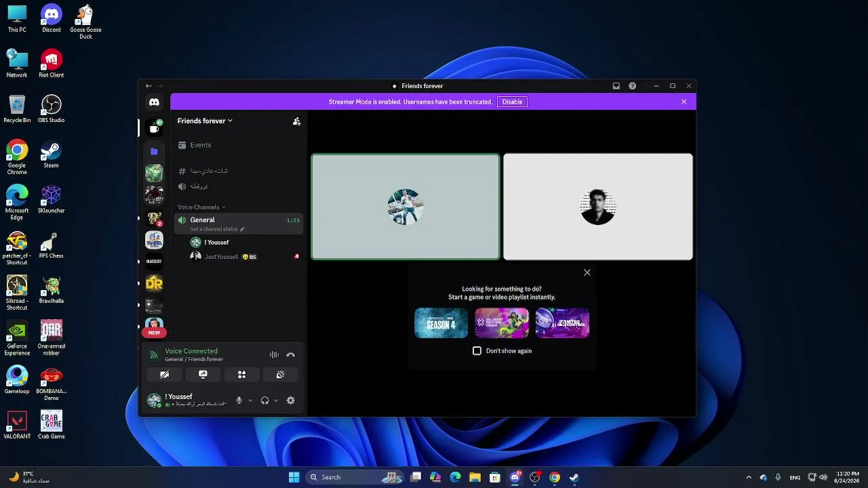Open headphone output device options arrow
The width and height of the screenshot is (868, 488).
coord(275,401)
